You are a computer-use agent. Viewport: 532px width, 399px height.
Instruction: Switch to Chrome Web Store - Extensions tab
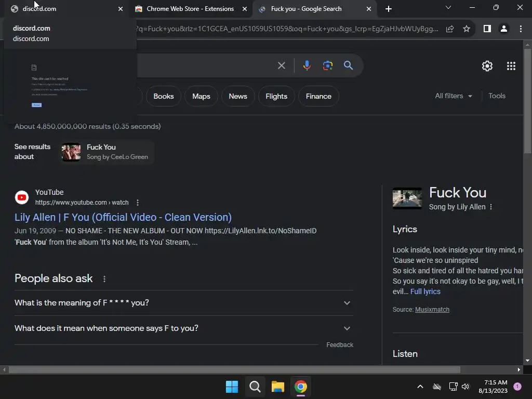coord(190,9)
